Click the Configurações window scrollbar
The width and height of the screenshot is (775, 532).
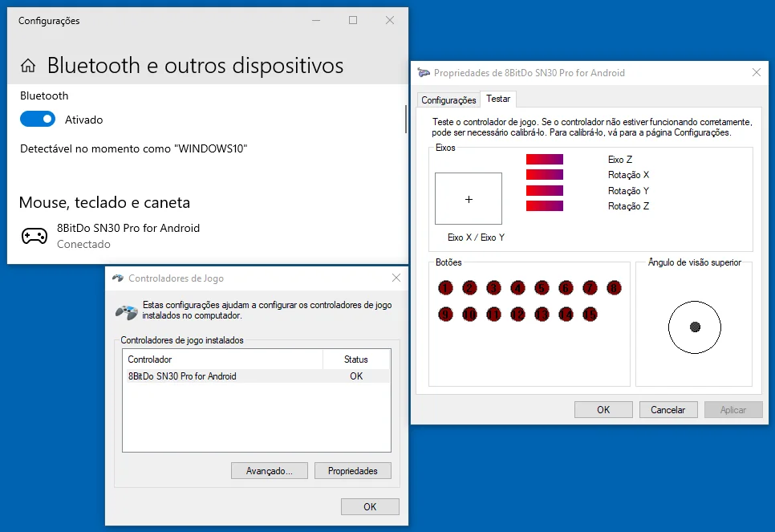pos(406,119)
